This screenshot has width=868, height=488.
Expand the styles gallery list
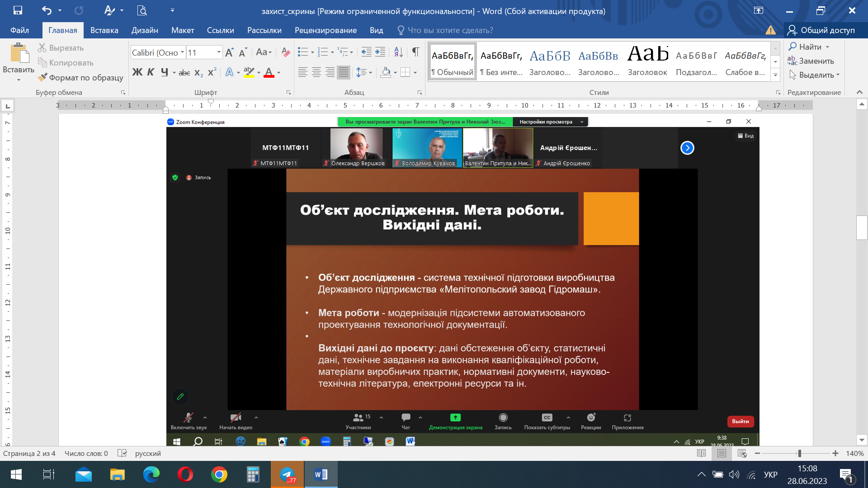775,75
